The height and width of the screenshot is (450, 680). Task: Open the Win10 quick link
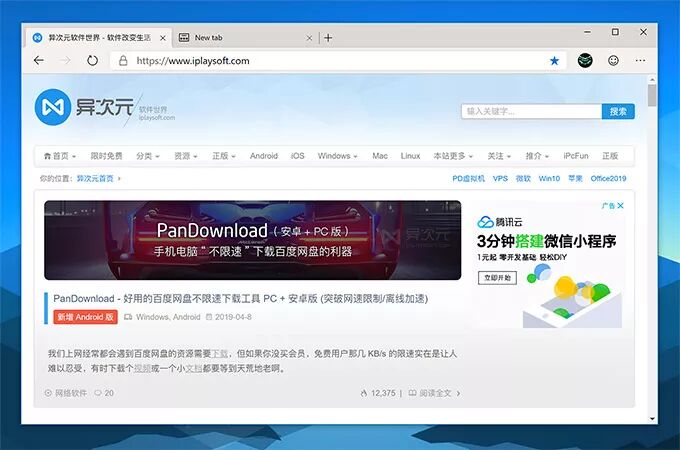click(x=549, y=179)
